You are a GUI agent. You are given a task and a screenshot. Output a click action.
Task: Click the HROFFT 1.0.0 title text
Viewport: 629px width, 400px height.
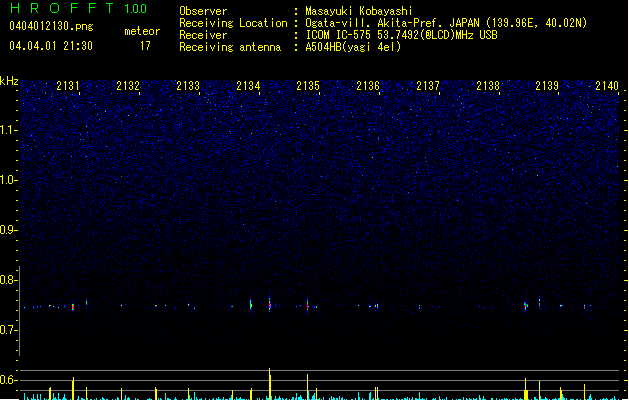click(78, 8)
